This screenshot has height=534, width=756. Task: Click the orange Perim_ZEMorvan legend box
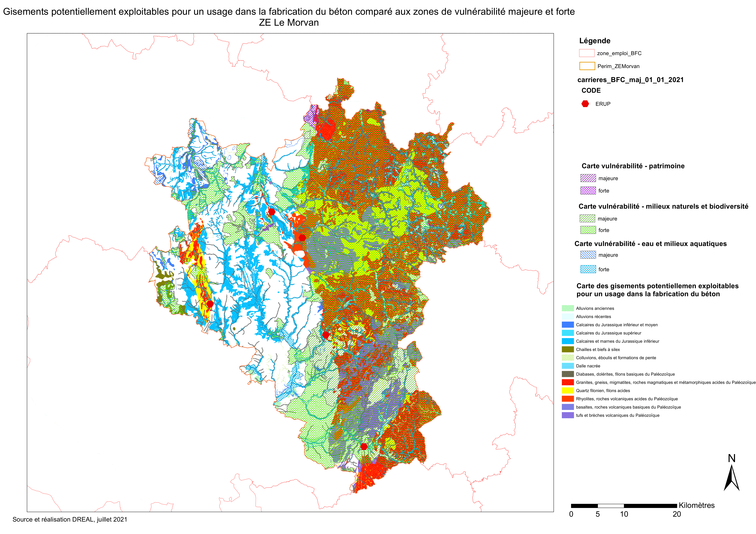click(587, 66)
